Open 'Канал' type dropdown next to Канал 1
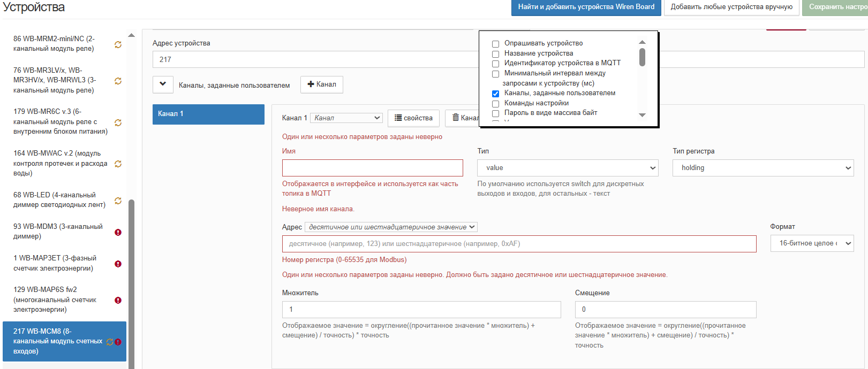Viewport: 868px width, 369px height. click(347, 118)
